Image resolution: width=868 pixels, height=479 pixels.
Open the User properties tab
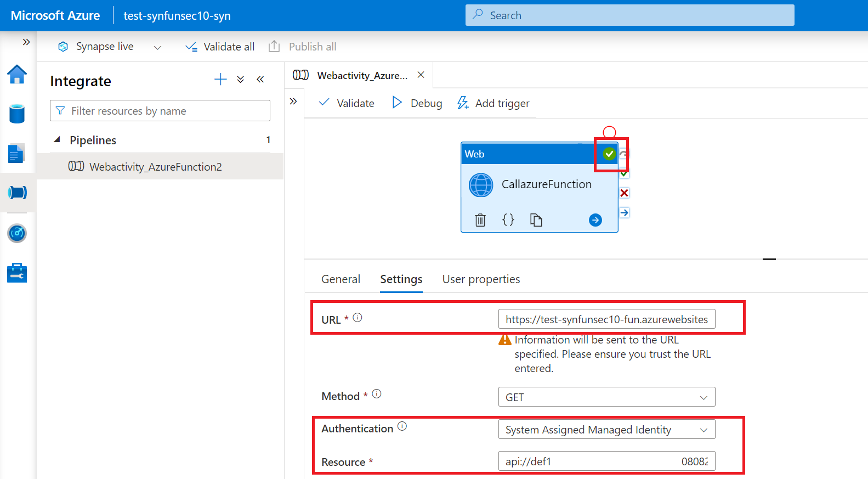(481, 279)
